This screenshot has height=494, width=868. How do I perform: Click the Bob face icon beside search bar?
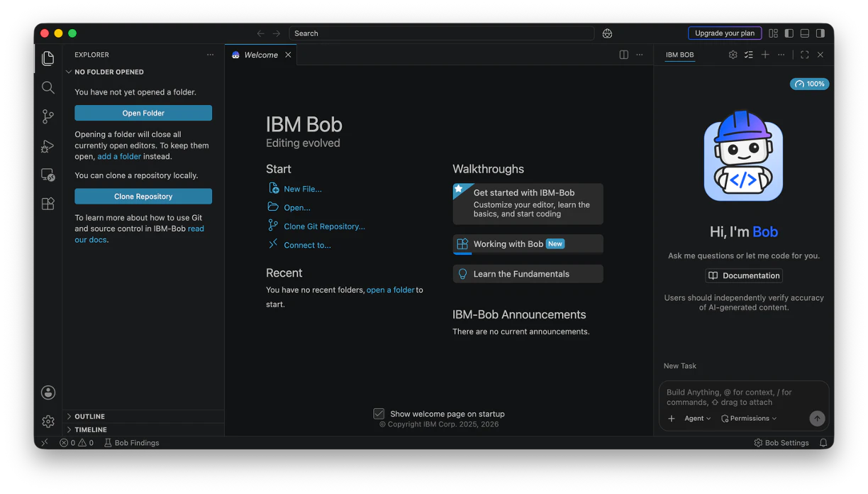[x=608, y=33]
